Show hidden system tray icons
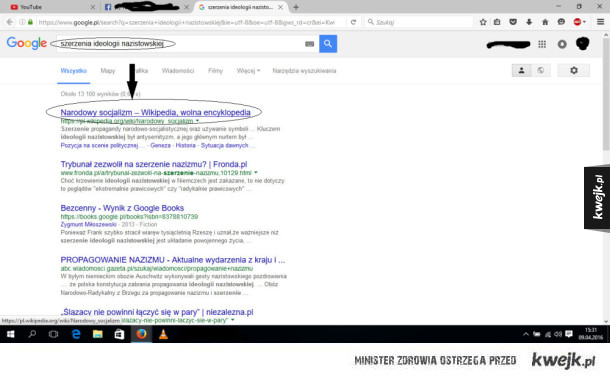The width and height of the screenshot is (610, 379). (x=526, y=334)
